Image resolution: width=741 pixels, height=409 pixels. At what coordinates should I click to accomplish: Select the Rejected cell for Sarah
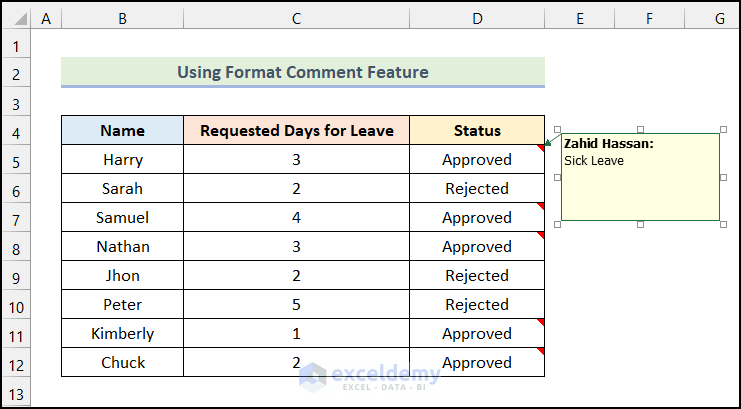pos(477,188)
